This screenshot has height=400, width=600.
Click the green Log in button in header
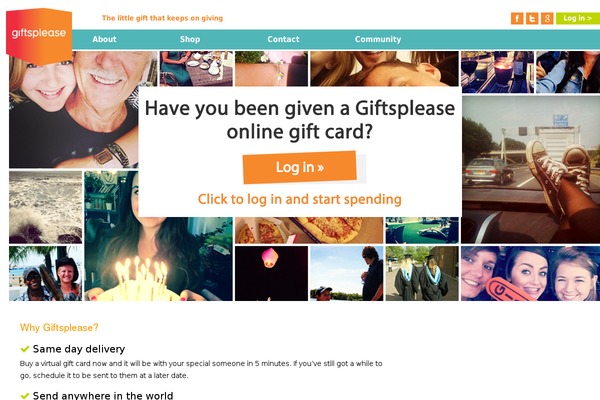tap(578, 18)
